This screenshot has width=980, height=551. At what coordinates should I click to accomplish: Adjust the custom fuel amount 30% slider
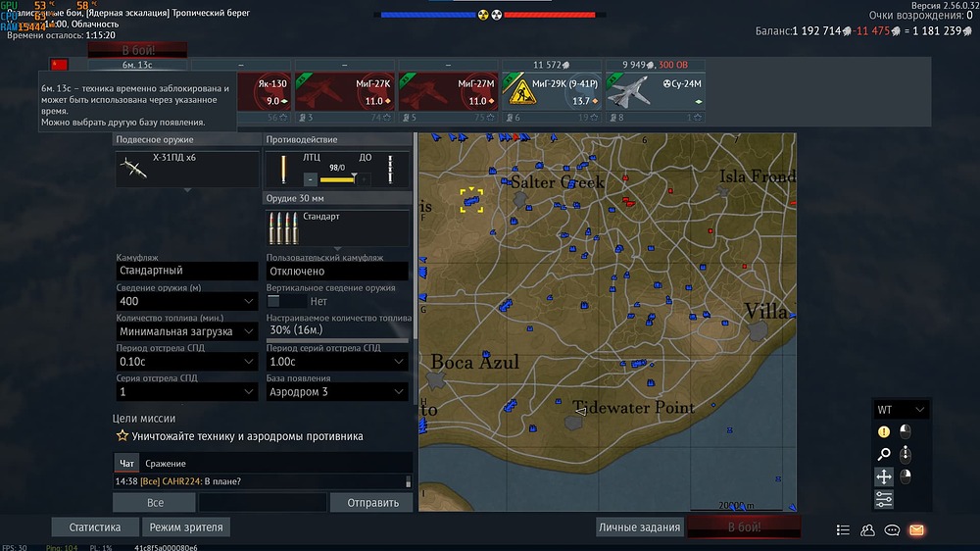click(x=337, y=341)
